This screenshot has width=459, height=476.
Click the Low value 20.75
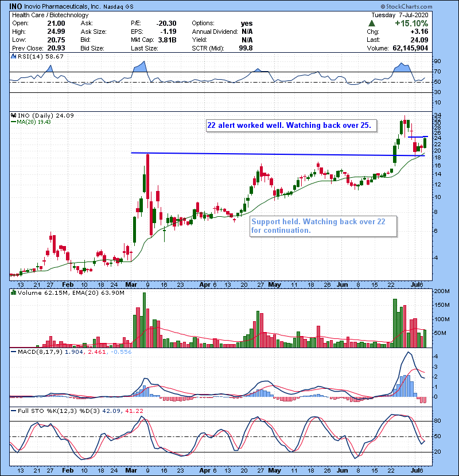[x=56, y=40]
